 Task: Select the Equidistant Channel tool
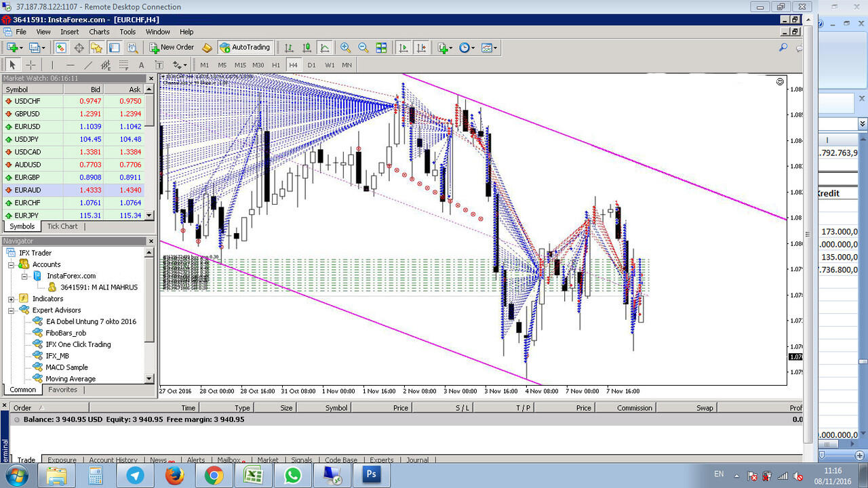pyautogui.click(x=106, y=65)
